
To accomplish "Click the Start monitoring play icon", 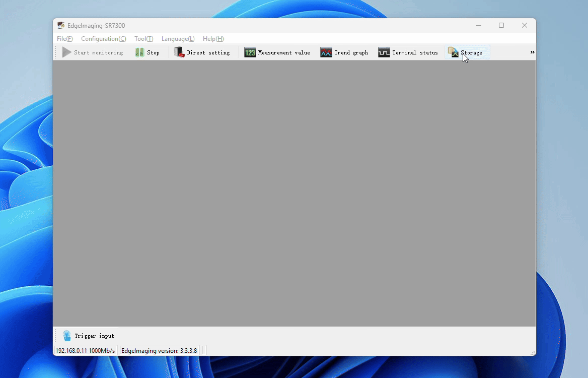I will click(x=67, y=52).
